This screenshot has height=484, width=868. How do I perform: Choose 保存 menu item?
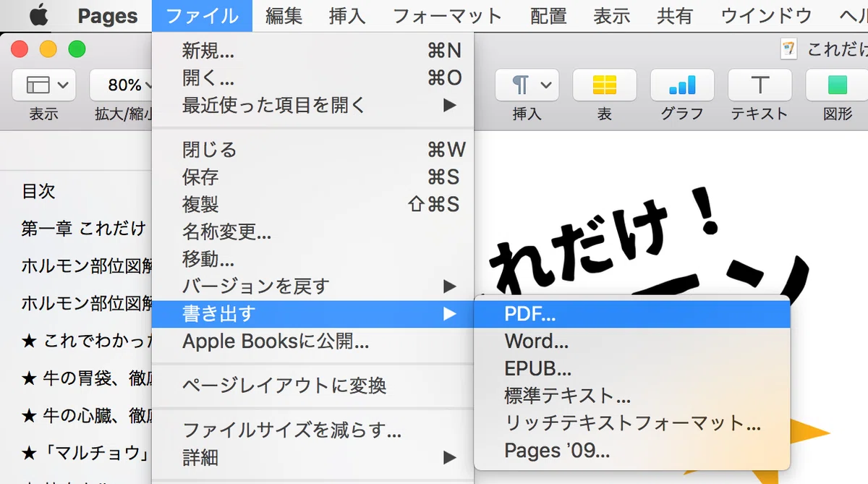[313, 177]
